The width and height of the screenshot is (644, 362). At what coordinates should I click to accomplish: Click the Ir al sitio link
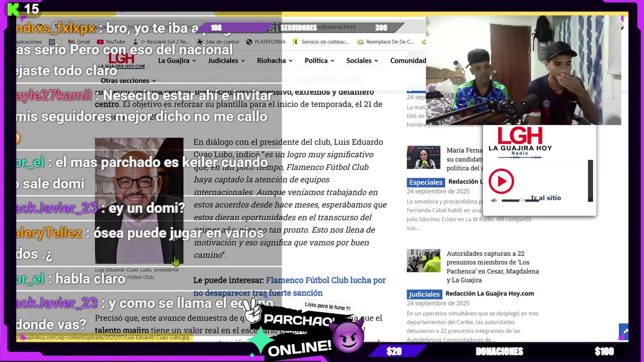[x=546, y=198]
